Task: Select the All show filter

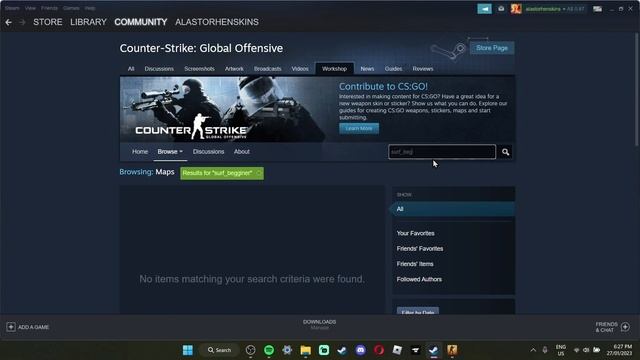Action: (453, 209)
